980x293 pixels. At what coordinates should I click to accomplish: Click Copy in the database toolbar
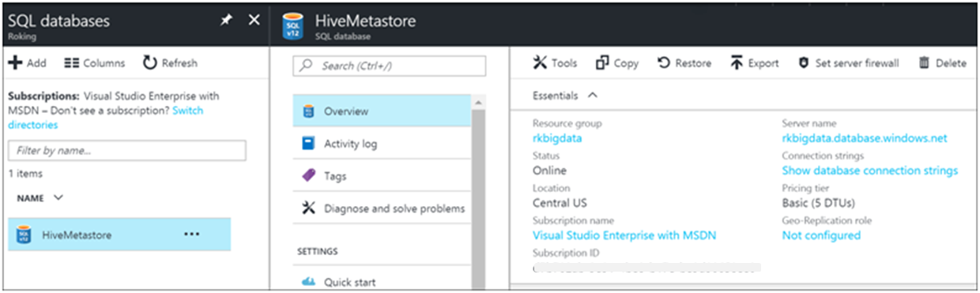pos(617,63)
